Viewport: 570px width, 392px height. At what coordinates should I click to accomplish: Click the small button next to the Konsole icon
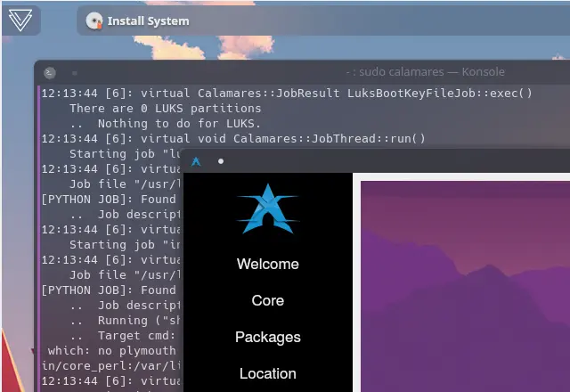(x=75, y=73)
